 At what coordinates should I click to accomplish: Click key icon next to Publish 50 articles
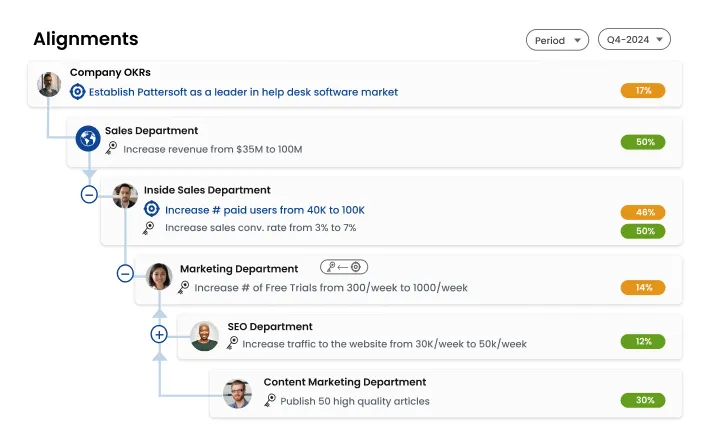click(270, 400)
